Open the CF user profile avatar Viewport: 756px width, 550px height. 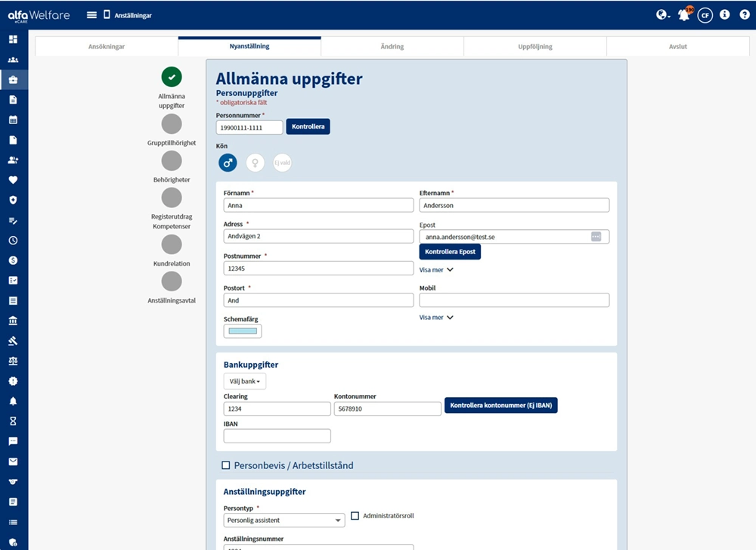705,14
